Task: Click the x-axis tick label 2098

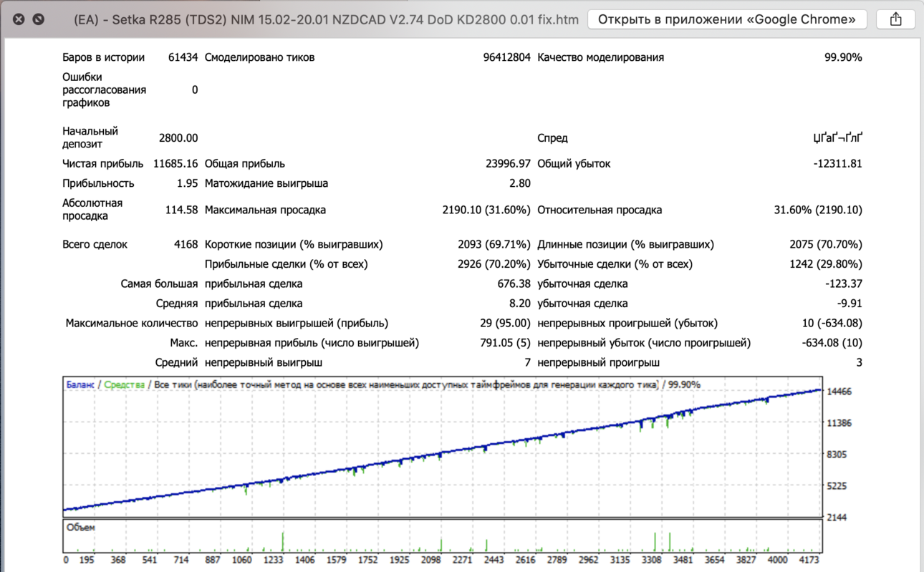Action: pos(430,560)
